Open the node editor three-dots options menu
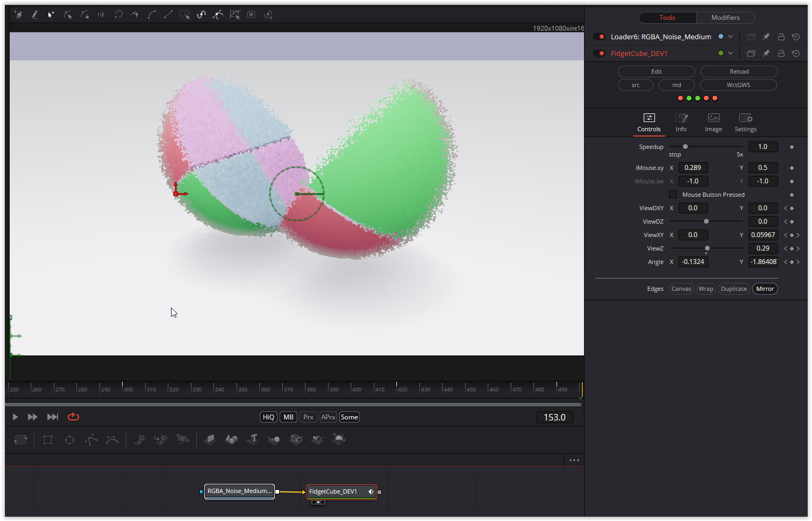The width and height of the screenshot is (812, 521). 574,460
